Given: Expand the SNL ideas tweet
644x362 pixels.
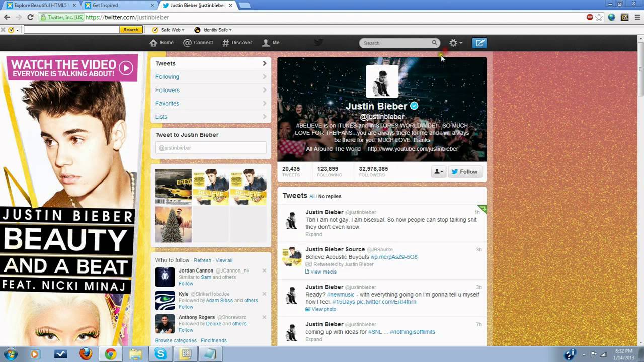Looking at the screenshot, I should tap(313, 339).
